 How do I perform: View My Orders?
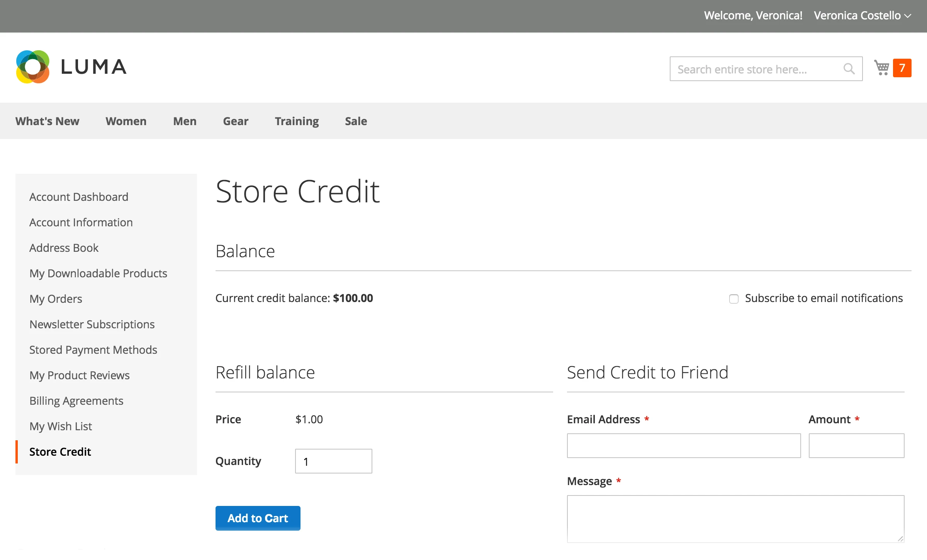56,299
